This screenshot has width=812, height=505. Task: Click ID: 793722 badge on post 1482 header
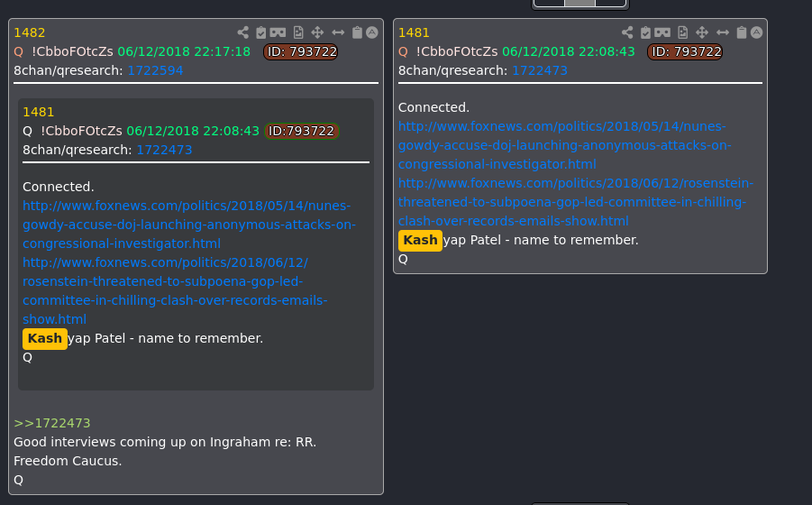(300, 51)
